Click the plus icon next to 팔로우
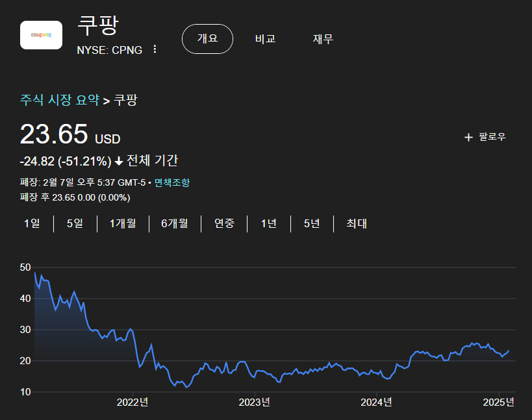This screenshot has height=420, width=532. pyautogui.click(x=468, y=137)
